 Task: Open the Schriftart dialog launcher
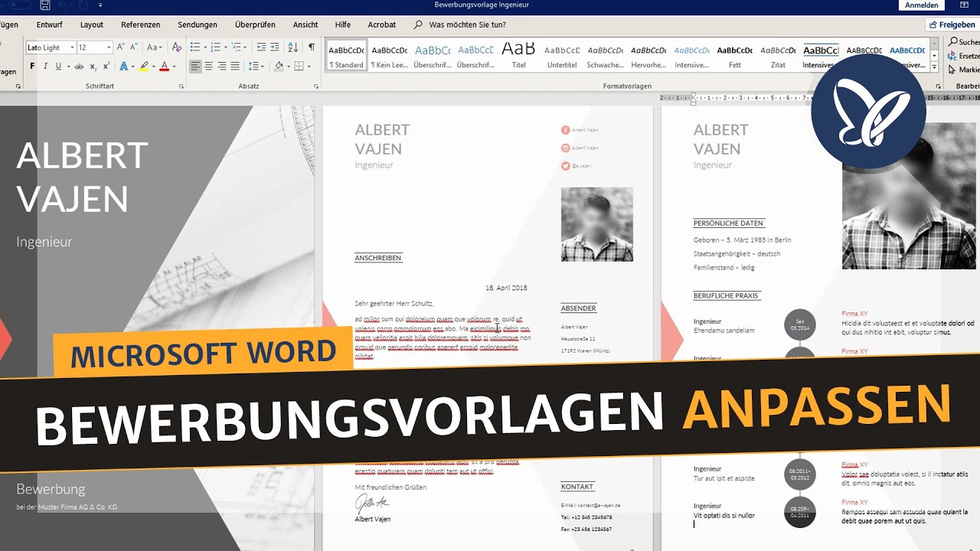181,86
